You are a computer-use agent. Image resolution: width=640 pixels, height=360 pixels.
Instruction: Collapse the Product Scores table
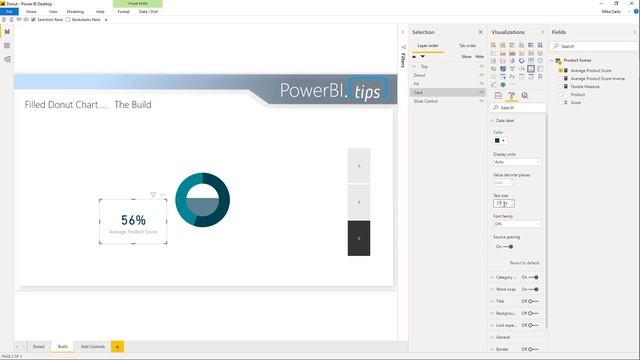[x=551, y=60]
